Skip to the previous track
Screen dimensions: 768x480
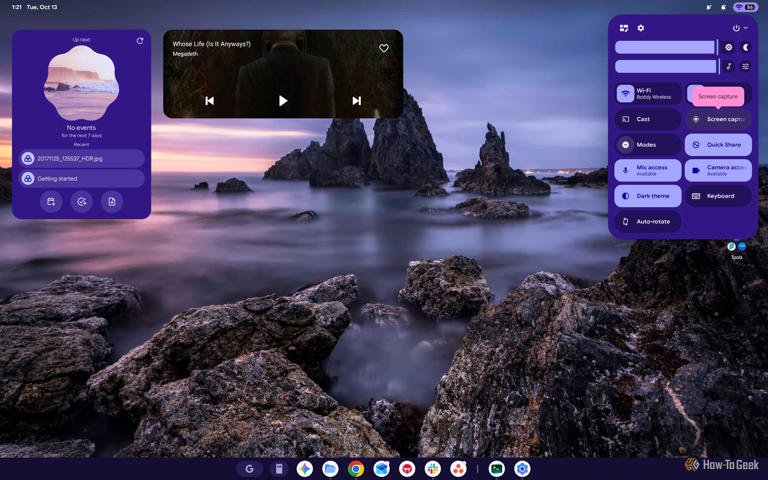coord(209,100)
